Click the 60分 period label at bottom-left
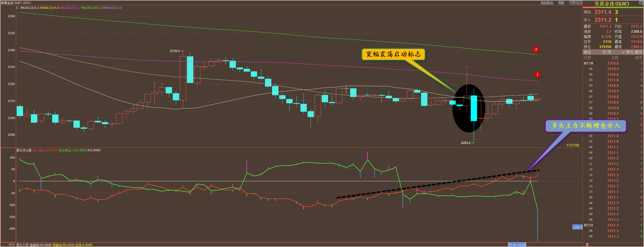 click(12, 245)
